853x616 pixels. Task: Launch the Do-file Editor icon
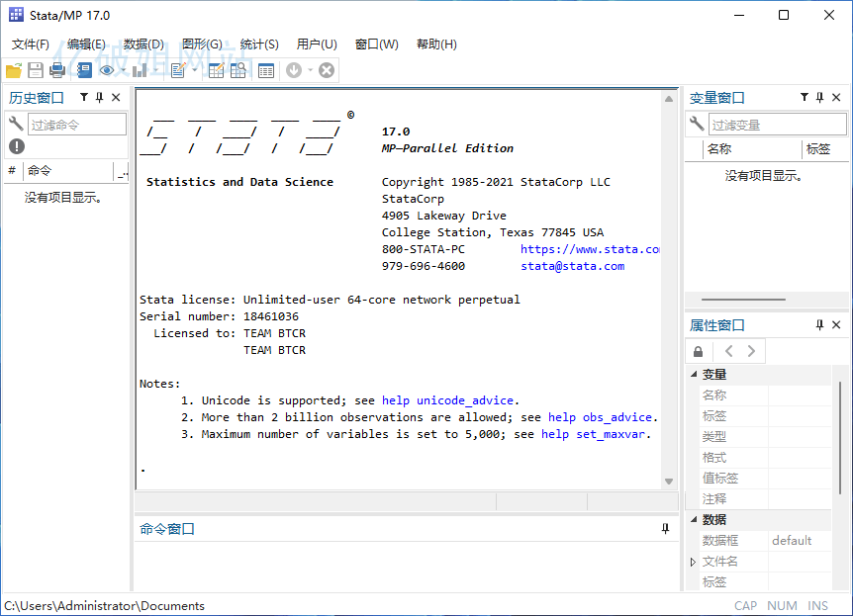click(178, 69)
